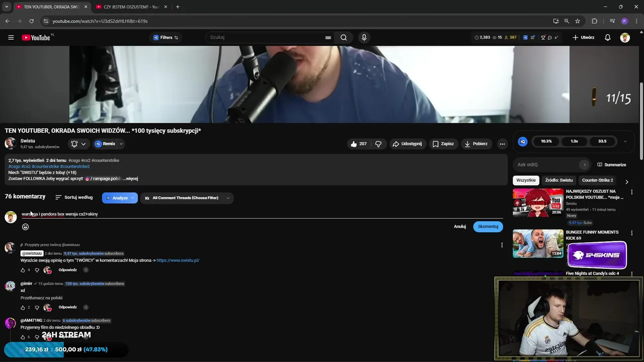Click Udostępnij share button
Viewport: 644px width, 362px height.
407,144
